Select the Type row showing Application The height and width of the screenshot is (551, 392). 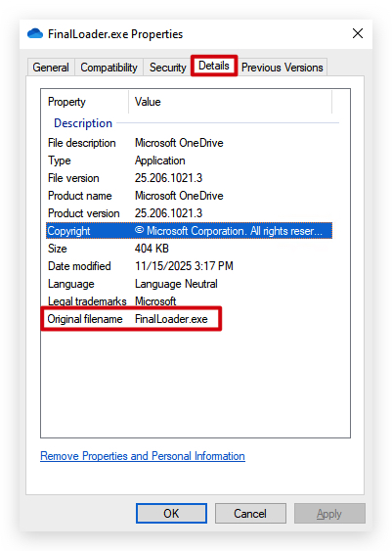tap(189, 161)
